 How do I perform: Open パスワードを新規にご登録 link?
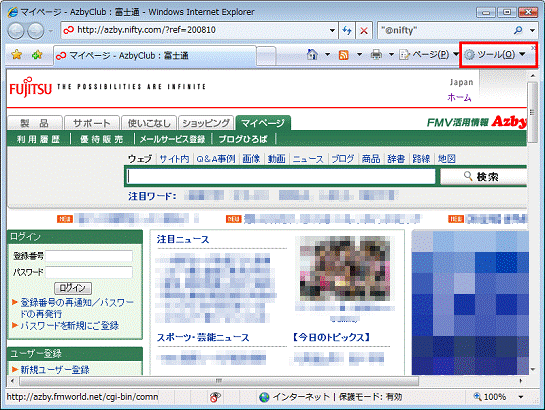pos(70,326)
